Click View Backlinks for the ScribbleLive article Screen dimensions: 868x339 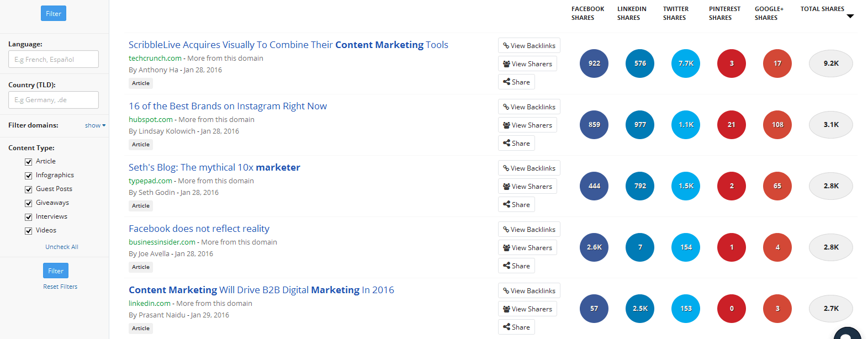pos(529,46)
